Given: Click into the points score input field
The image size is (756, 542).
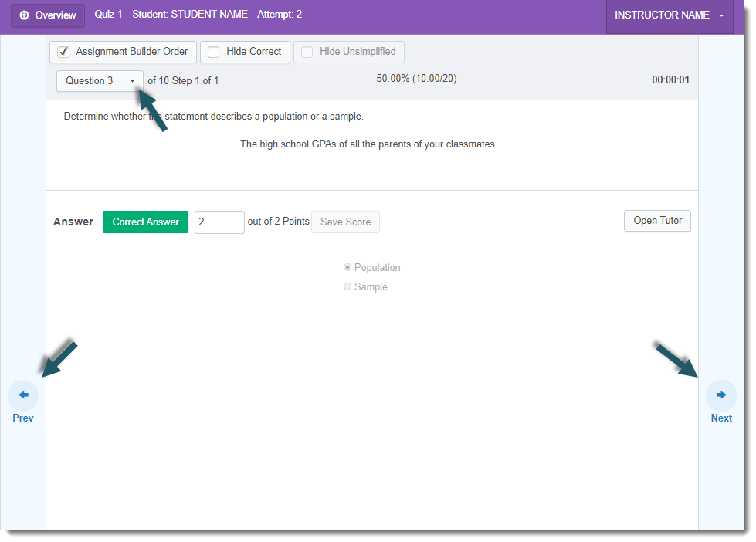Looking at the screenshot, I should tap(219, 222).
